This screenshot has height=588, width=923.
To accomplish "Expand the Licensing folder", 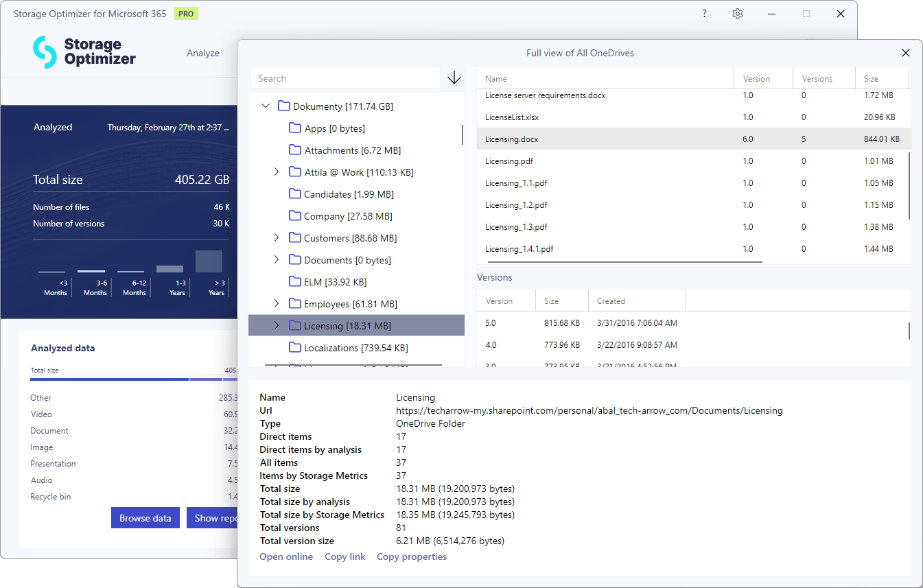I will click(277, 325).
